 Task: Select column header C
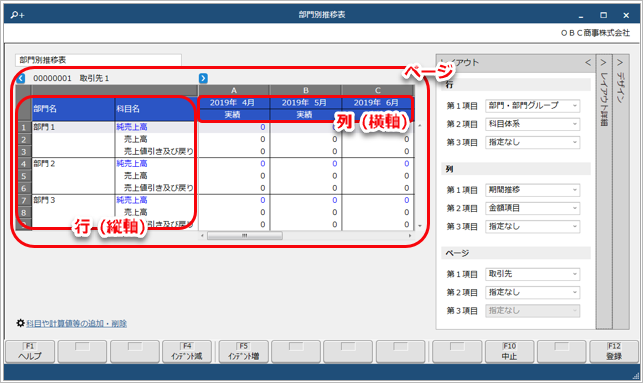(x=378, y=90)
